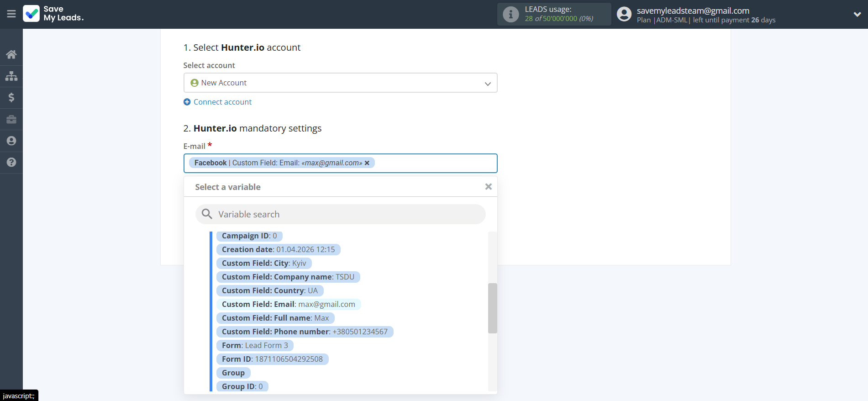868x401 pixels.
Task: Open the Home sidebar icon
Action: click(11, 54)
